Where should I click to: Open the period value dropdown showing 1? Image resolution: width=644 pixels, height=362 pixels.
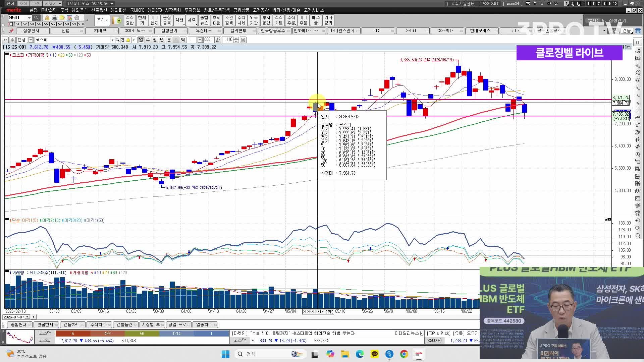200,40
